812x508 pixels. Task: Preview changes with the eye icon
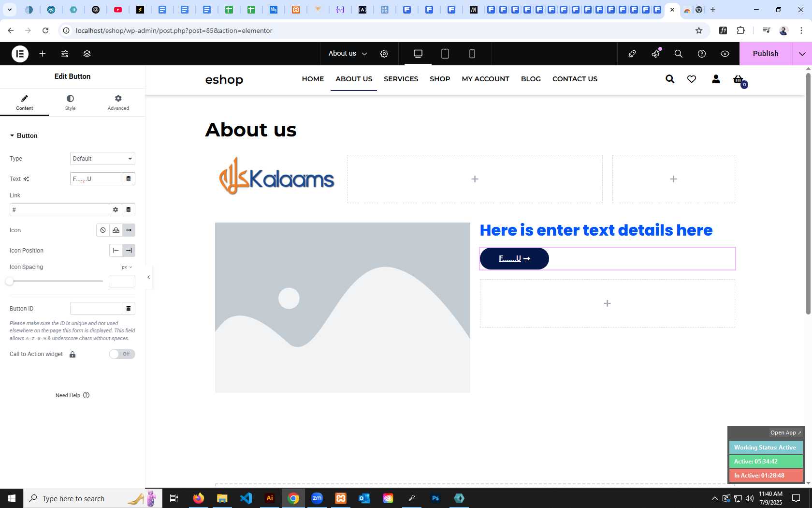(x=725, y=54)
